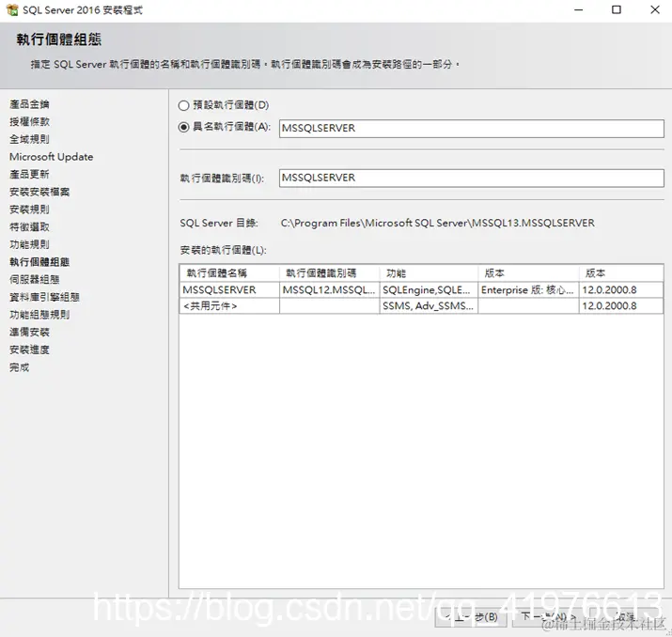Screen dimensions: 672x637
Task: Select 伺服器組態 step in sidebar
Action: coord(35,280)
